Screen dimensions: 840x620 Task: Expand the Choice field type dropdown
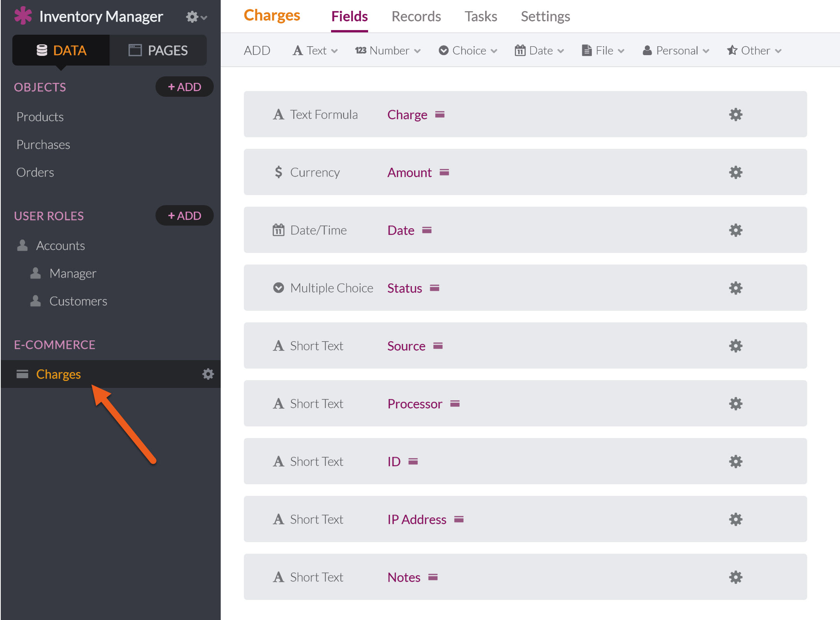(x=468, y=51)
